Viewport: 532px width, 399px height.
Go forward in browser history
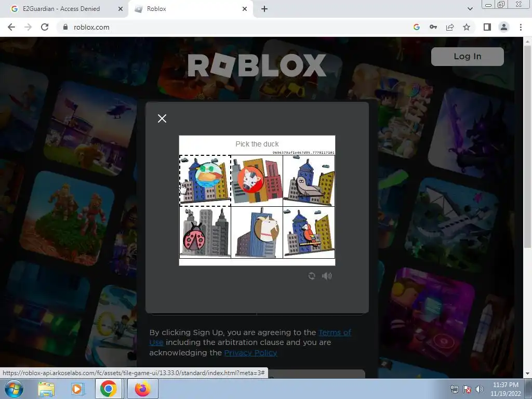coord(28,27)
